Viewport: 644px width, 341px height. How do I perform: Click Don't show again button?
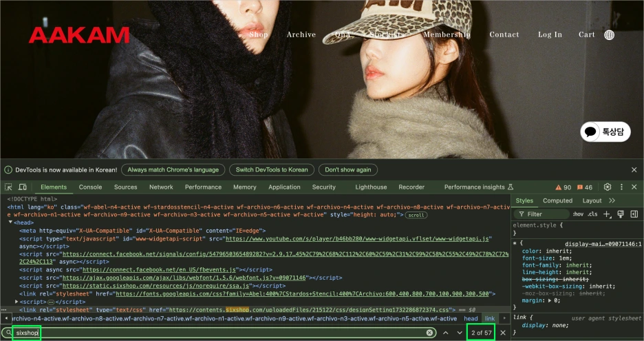pyautogui.click(x=348, y=169)
